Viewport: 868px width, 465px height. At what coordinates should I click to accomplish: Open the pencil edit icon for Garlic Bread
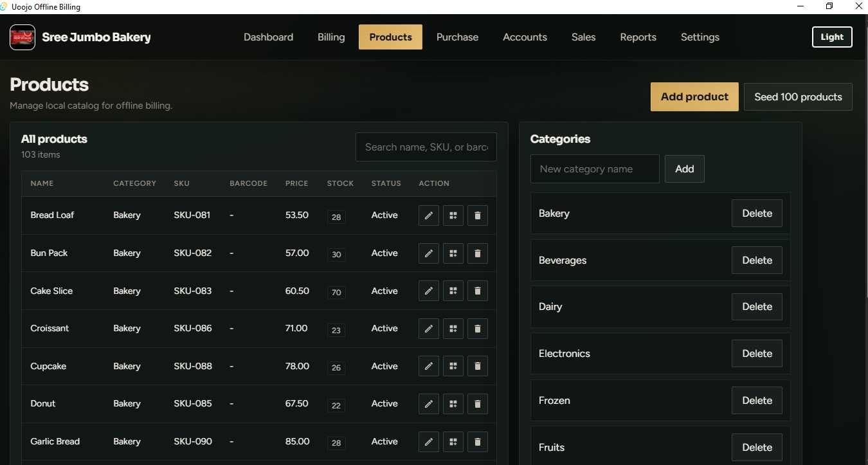429,442
